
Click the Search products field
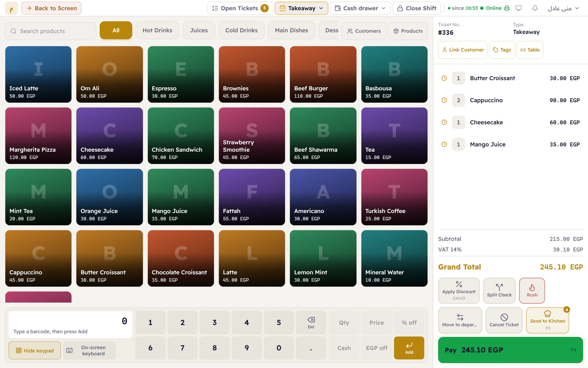click(50, 31)
